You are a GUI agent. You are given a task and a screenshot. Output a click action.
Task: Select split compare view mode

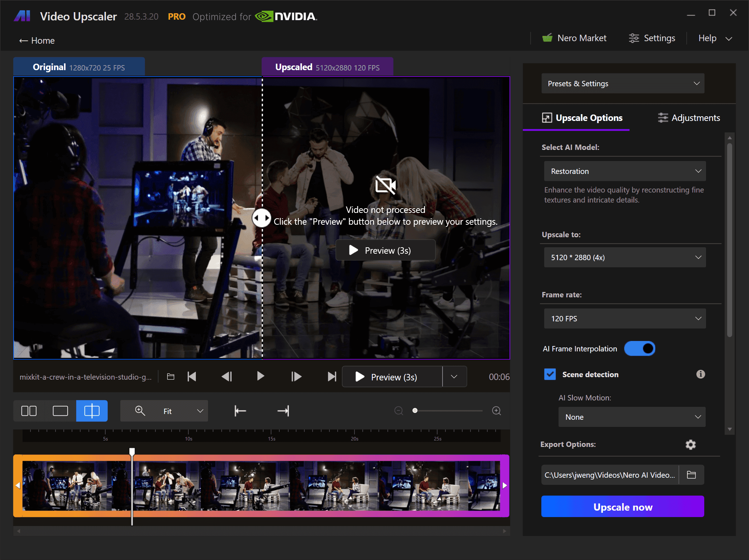click(x=92, y=411)
